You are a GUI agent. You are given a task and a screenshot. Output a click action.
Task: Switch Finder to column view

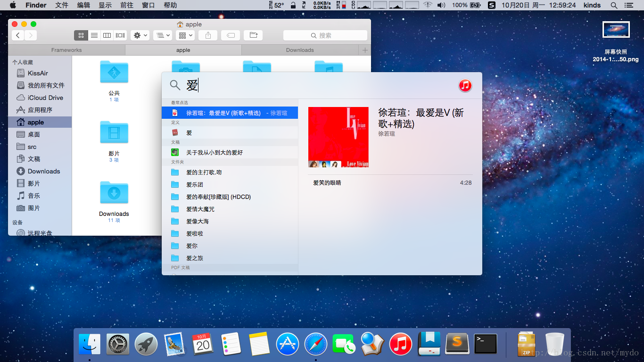pyautogui.click(x=107, y=35)
